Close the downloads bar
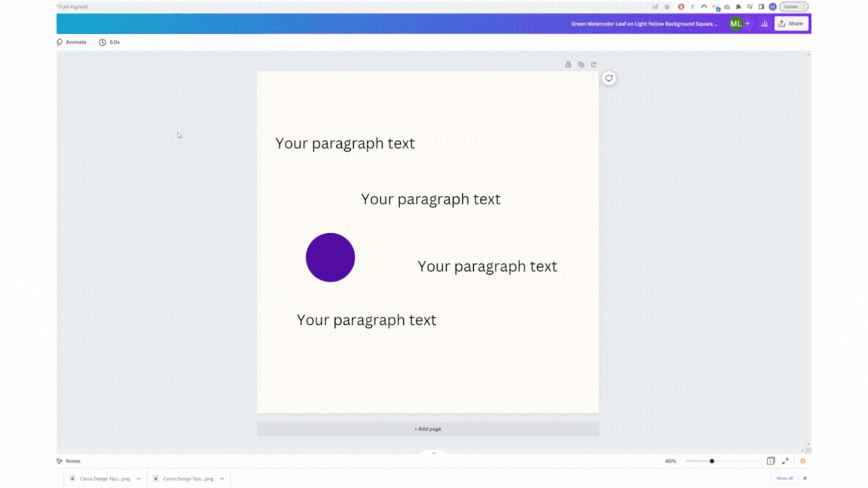Image resolution: width=868 pixels, height=488 pixels. [805, 478]
